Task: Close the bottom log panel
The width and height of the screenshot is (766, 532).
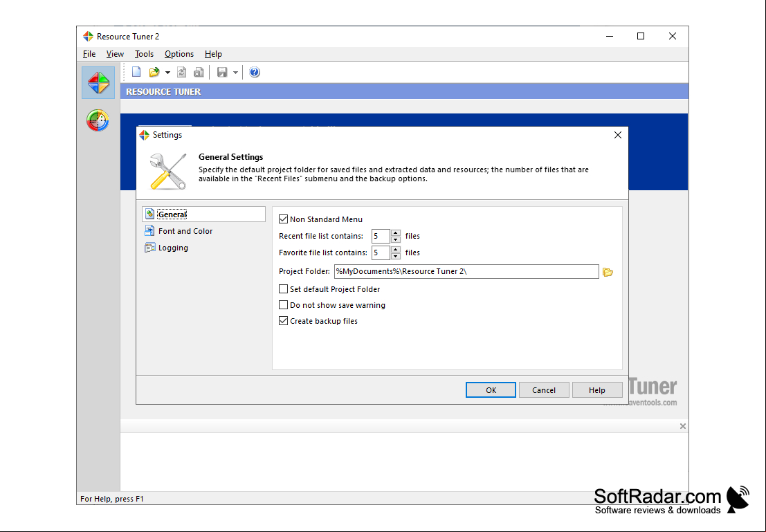Action: pyautogui.click(x=682, y=426)
